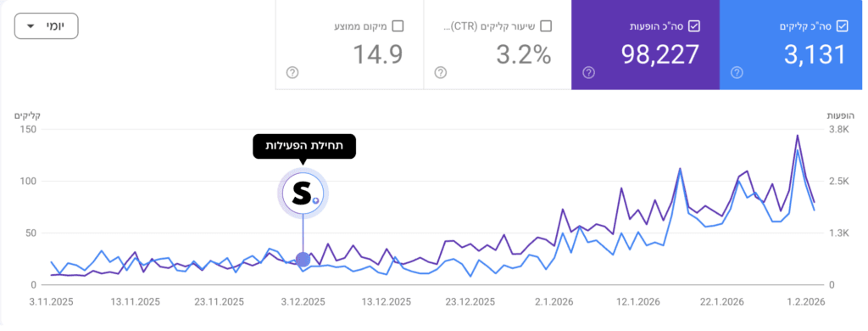Click the תחילת הפעילות tooltip label
Viewport: 868px width, 331px height.
pyautogui.click(x=304, y=146)
